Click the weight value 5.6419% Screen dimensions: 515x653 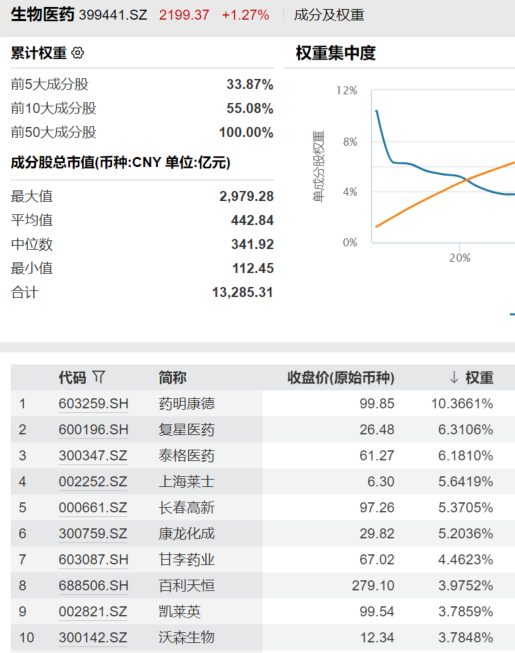[465, 481]
